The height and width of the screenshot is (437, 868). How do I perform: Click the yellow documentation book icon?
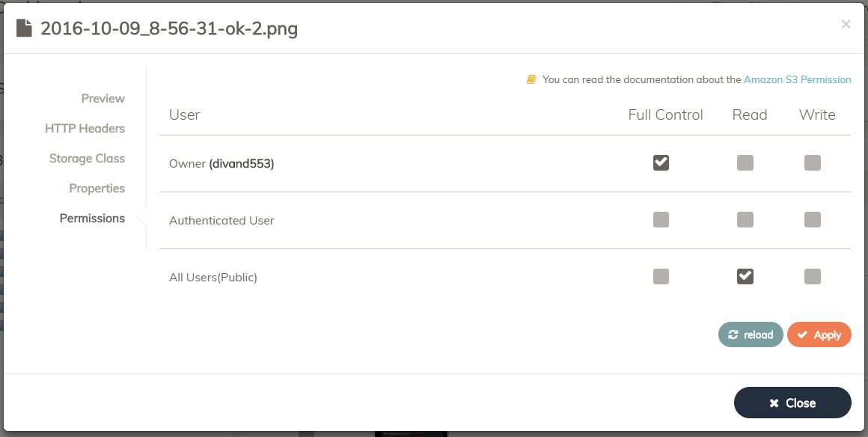click(531, 79)
